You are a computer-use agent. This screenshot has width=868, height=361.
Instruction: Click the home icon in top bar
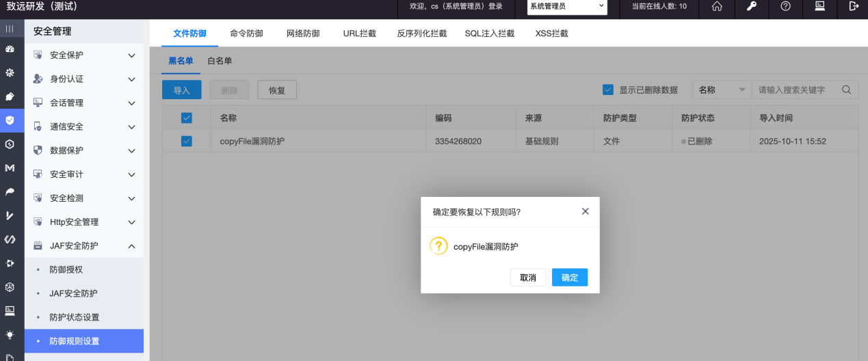pos(717,6)
